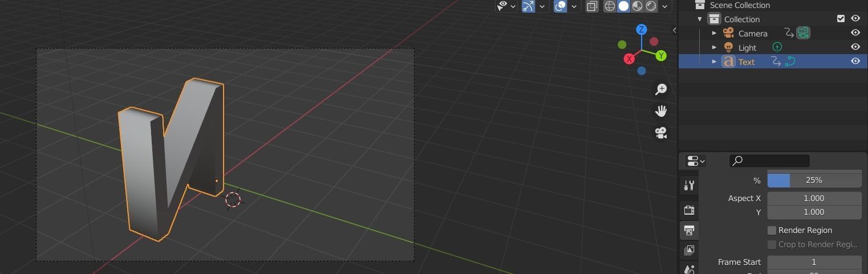
Task: Select the Light object in outliner
Action: click(747, 47)
